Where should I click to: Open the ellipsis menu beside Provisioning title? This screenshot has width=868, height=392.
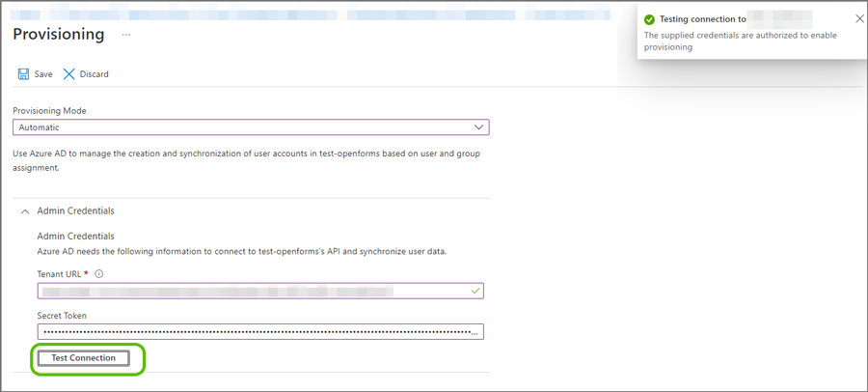125,35
